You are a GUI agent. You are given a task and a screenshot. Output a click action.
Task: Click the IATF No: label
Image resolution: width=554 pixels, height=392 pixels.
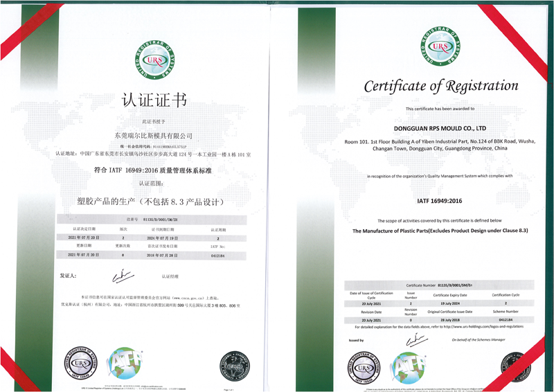click(218, 247)
